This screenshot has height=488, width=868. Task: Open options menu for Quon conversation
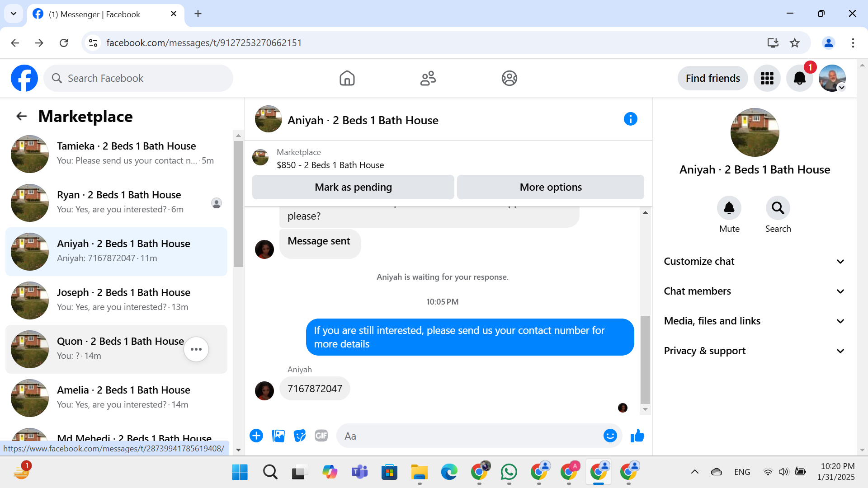tap(196, 349)
